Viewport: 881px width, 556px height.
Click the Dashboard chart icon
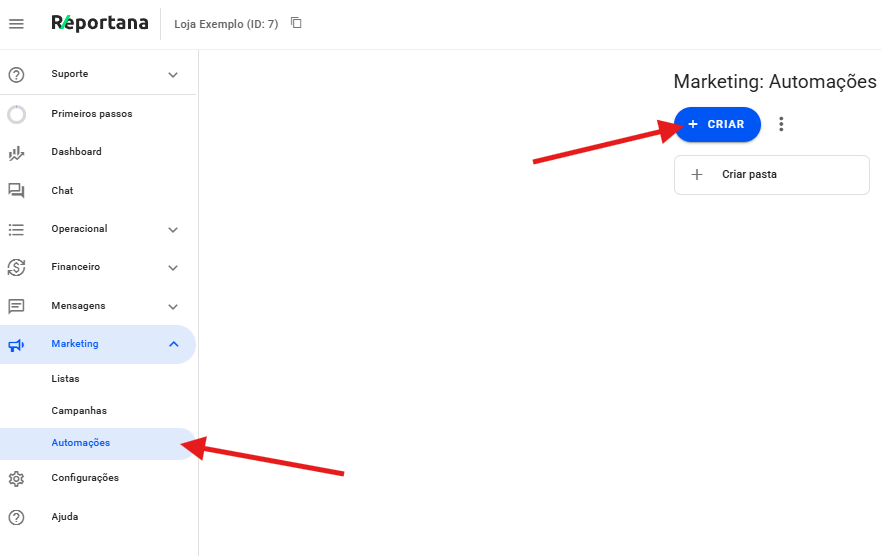click(16, 153)
